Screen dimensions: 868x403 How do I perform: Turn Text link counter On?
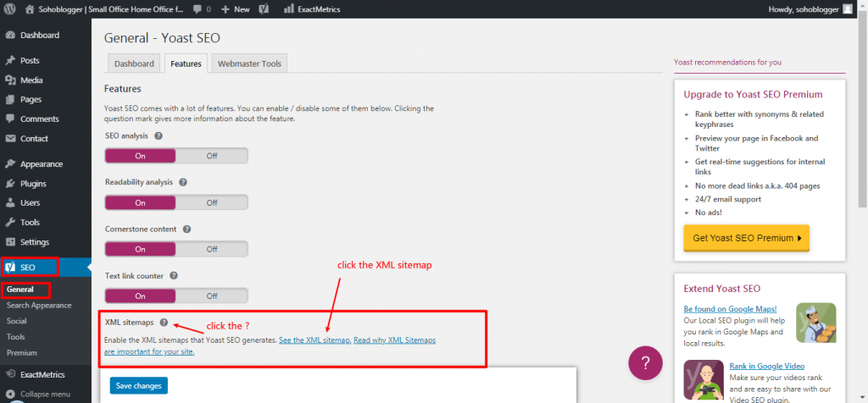point(140,295)
